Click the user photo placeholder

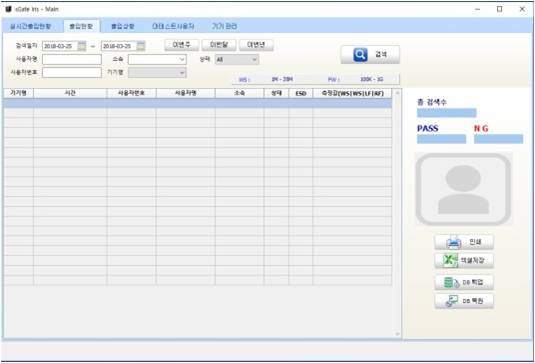(463, 189)
